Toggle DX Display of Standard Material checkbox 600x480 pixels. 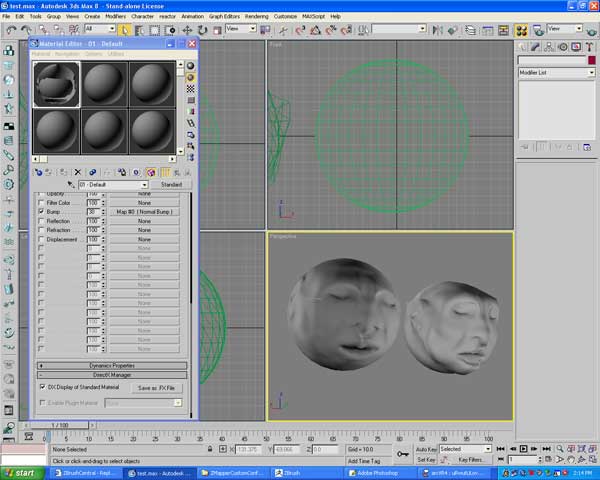(42, 387)
